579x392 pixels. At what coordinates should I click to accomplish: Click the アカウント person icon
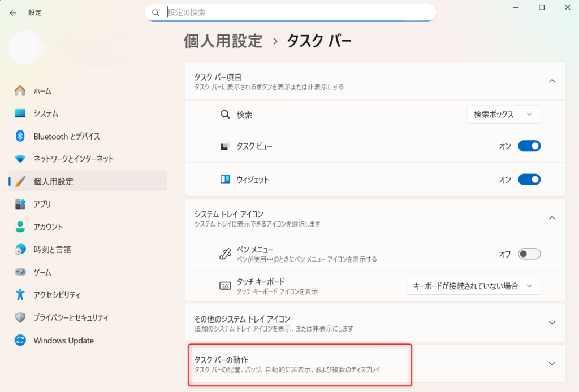click(x=20, y=227)
